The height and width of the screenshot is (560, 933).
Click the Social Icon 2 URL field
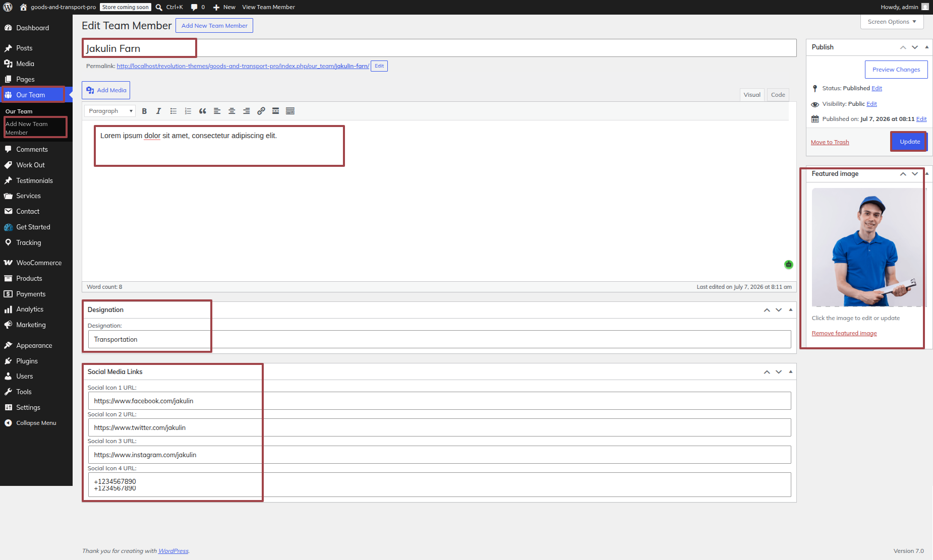[439, 427]
